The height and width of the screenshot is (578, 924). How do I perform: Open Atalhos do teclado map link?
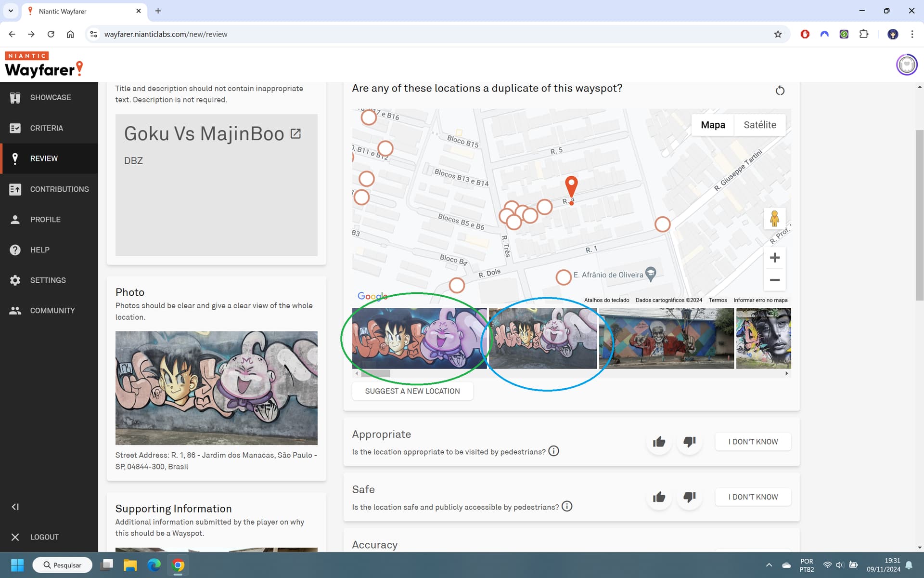tap(606, 300)
